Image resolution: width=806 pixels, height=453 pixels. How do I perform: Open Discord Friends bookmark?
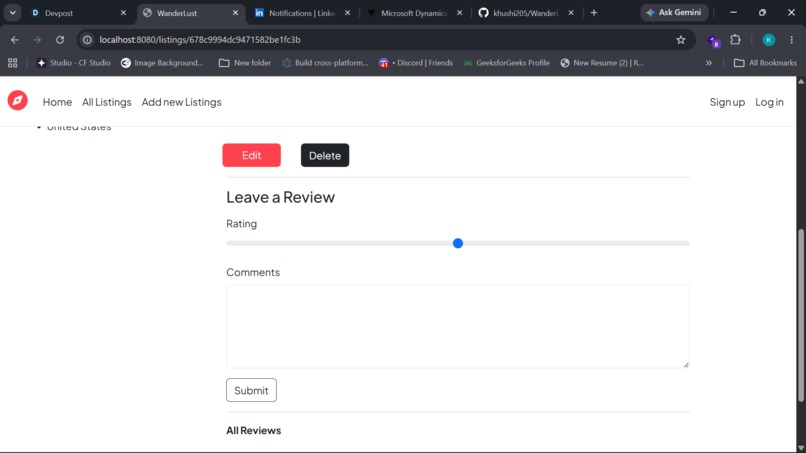[x=416, y=63]
